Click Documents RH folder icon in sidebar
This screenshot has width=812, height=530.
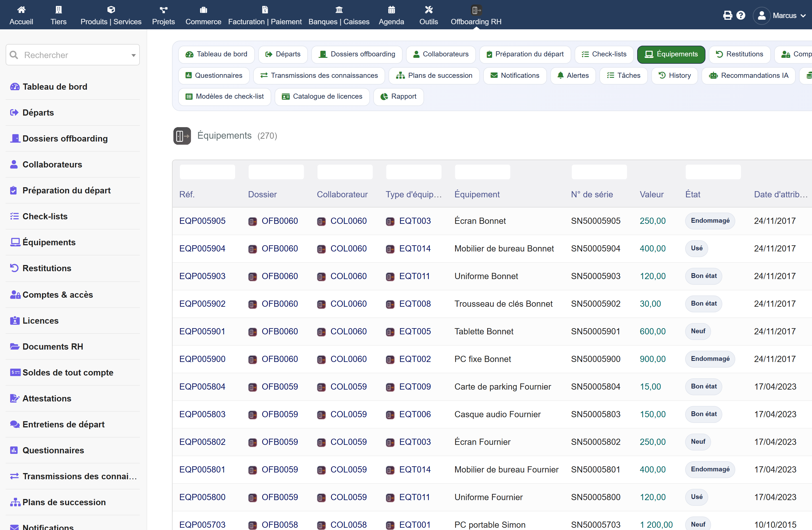pos(15,346)
